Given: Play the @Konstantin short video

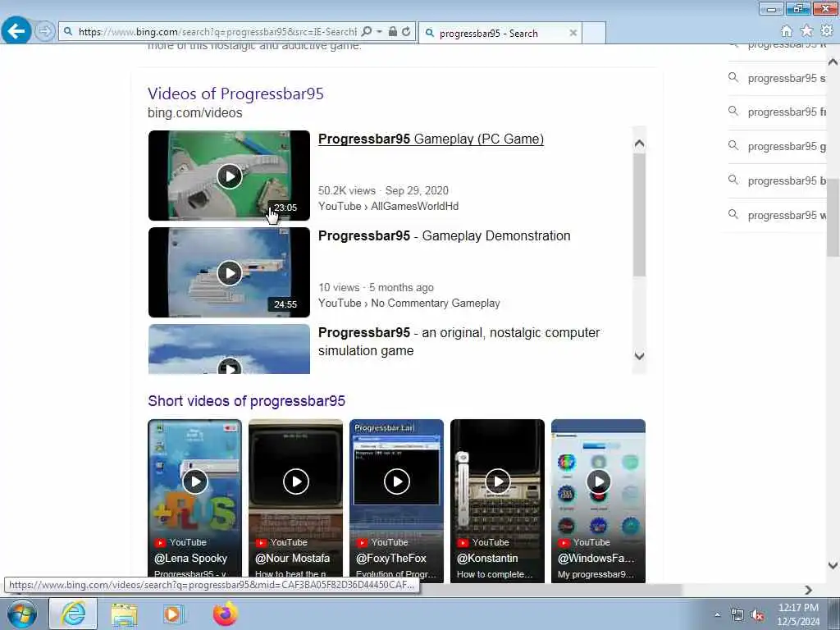Looking at the screenshot, I should tap(497, 501).
